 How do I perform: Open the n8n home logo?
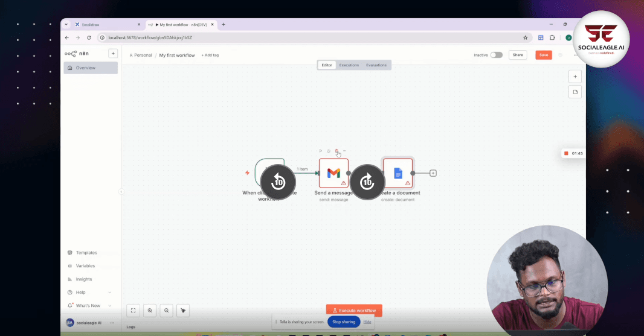coord(76,54)
